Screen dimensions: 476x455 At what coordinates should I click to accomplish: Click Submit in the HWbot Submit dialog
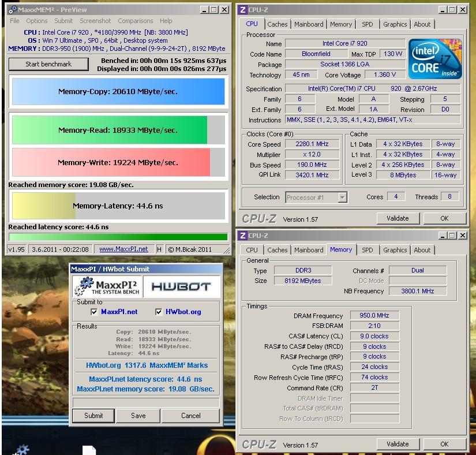tap(93, 416)
